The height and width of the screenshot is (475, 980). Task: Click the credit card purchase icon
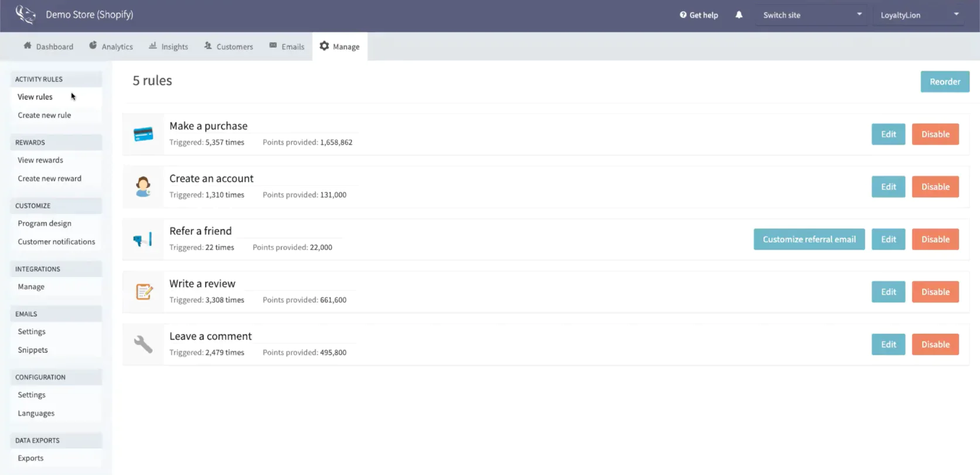[x=143, y=134]
